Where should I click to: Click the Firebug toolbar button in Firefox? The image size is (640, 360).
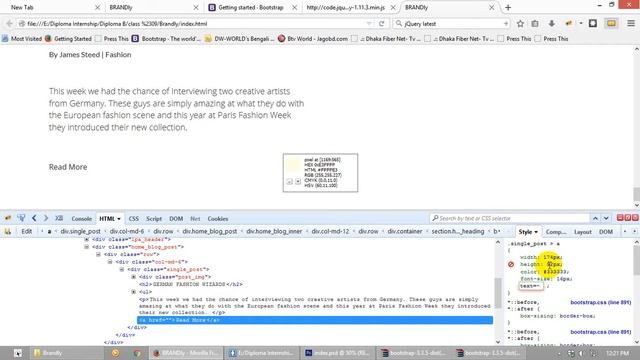pos(568,24)
